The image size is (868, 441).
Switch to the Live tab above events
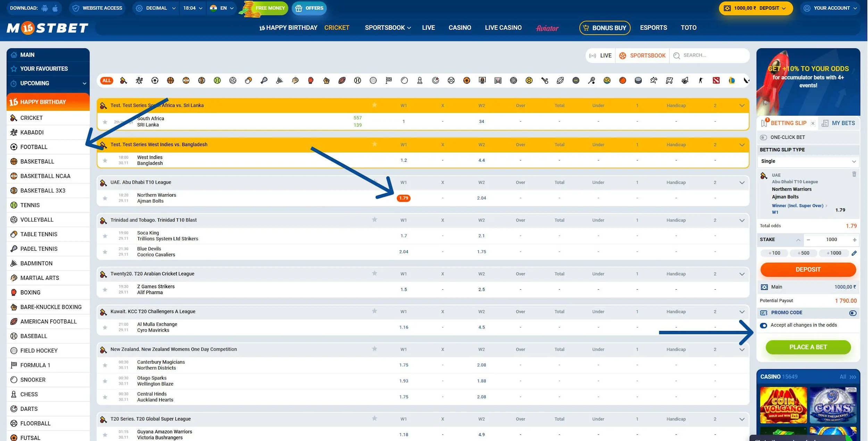[601, 56]
